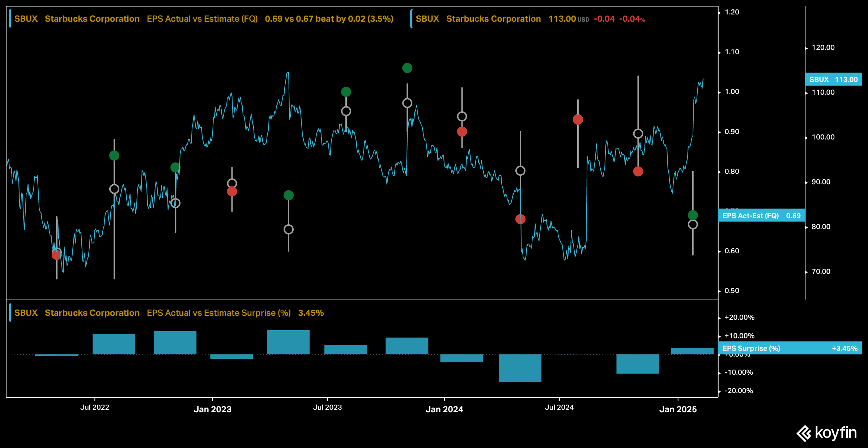Image resolution: width=868 pixels, height=448 pixels.
Task: Click the Jan 2025 time axis label
Action: tap(678, 409)
